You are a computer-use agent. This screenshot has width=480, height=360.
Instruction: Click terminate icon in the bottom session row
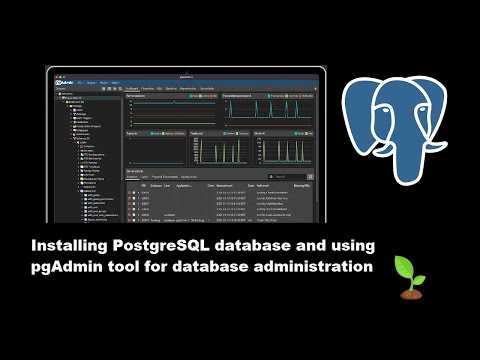(129, 220)
